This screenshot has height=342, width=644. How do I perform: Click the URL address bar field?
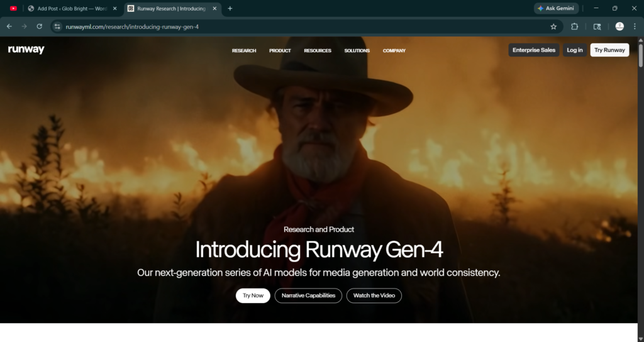[302, 26]
